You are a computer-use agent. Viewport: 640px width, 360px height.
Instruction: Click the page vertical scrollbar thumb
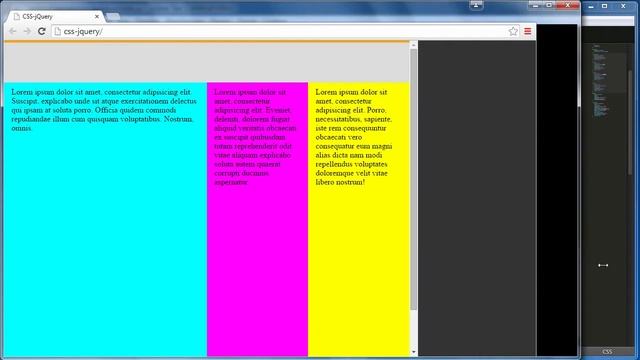(413, 180)
